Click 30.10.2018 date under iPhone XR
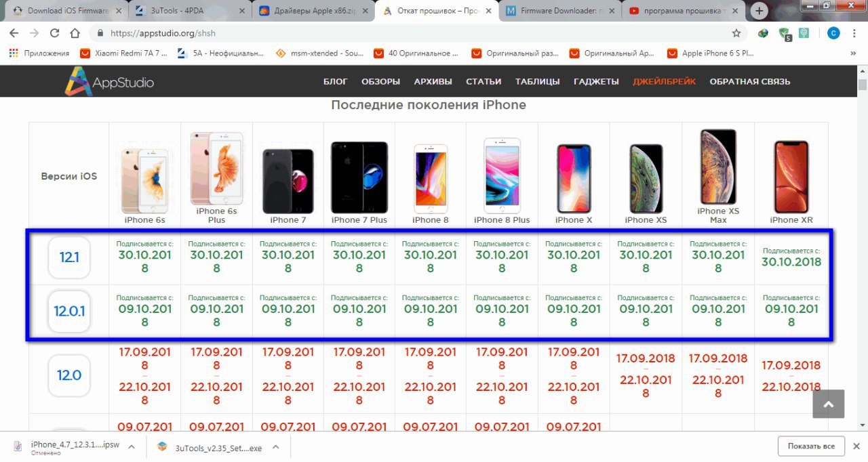868x462 pixels. tap(791, 261)
